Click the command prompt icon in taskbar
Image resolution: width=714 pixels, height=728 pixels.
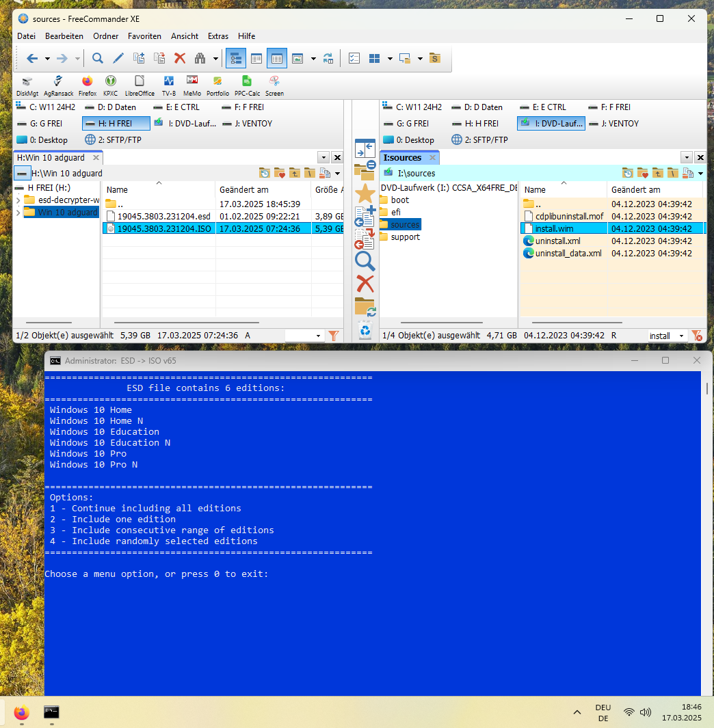tap(51, 712)
